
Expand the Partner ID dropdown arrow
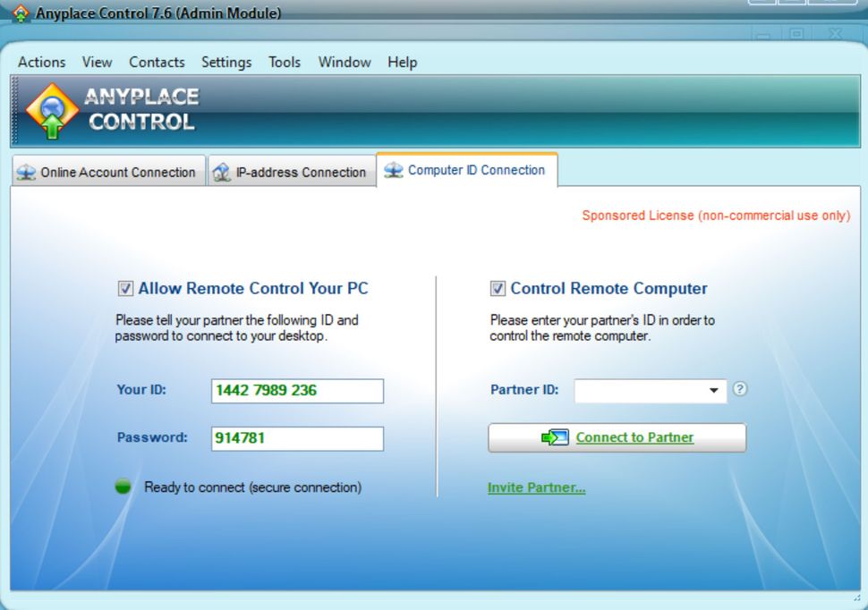(714, 391)
